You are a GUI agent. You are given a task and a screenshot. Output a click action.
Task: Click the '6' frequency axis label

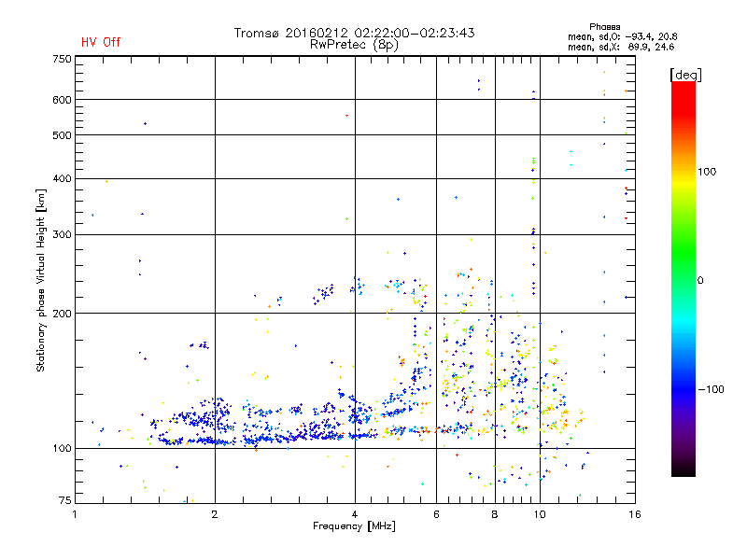click(436, 514)
